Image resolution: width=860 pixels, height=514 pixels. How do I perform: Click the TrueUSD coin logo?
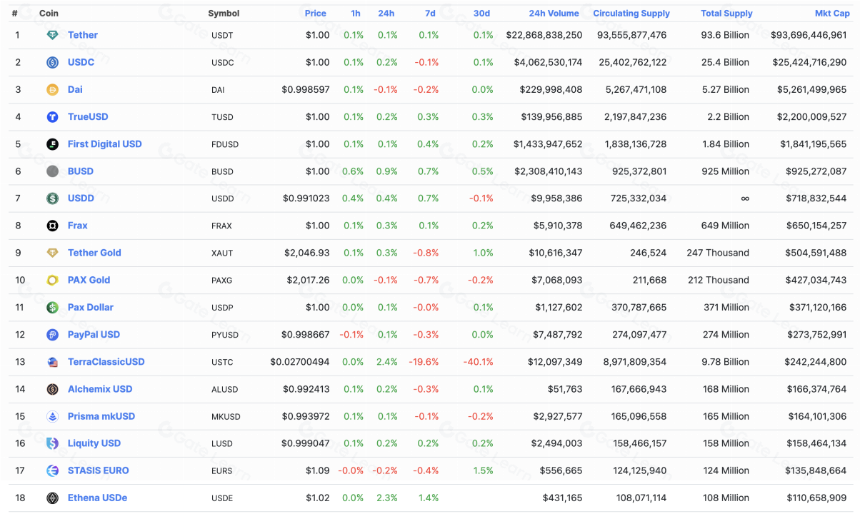[52, 117]
